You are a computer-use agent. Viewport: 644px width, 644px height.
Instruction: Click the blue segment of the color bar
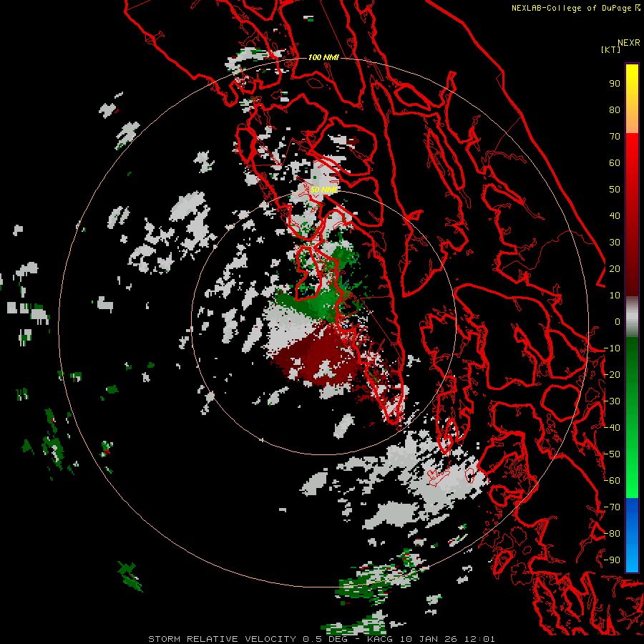point(632,535)
